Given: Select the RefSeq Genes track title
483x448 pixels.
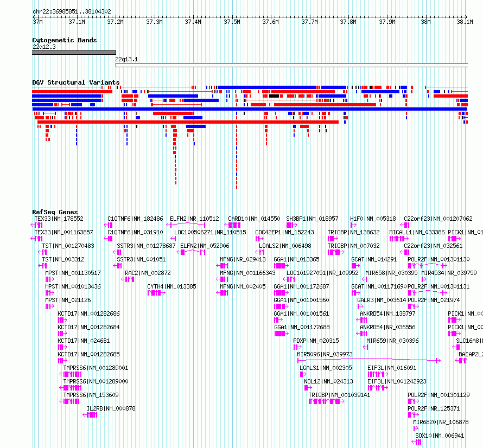Looking at the screenshot, I should tap(55, 212).
